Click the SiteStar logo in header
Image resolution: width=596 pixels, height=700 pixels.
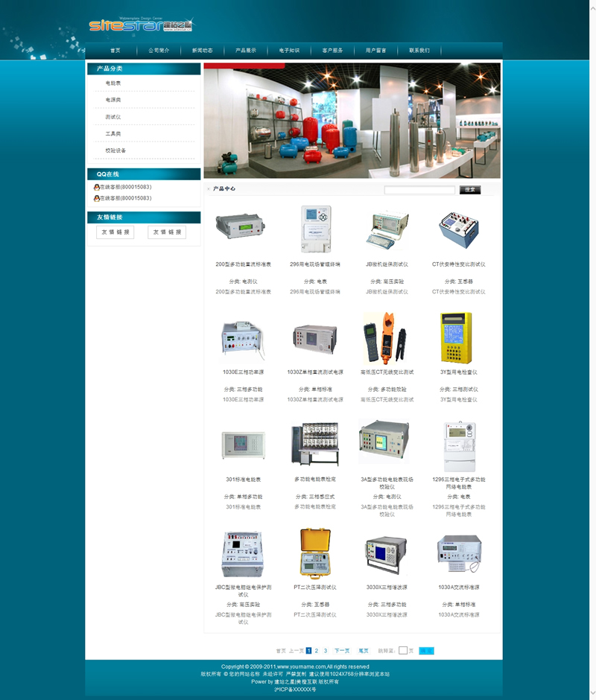tap(139, 26)
